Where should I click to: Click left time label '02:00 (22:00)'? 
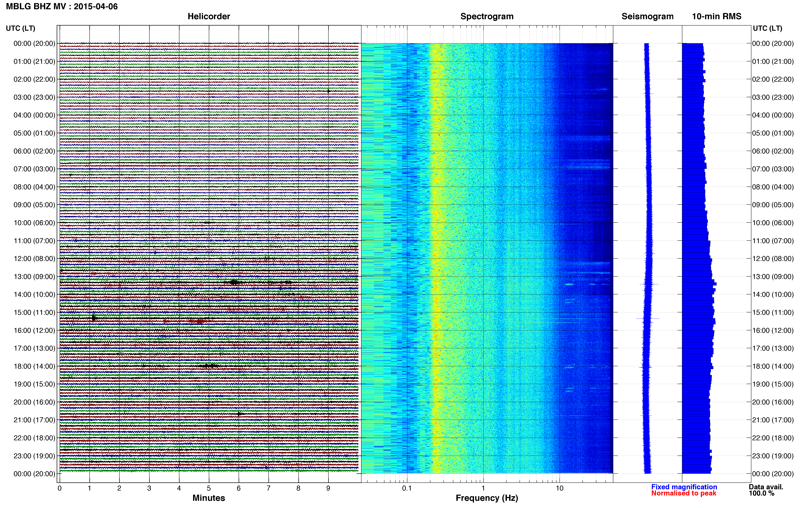click(34, 79)
